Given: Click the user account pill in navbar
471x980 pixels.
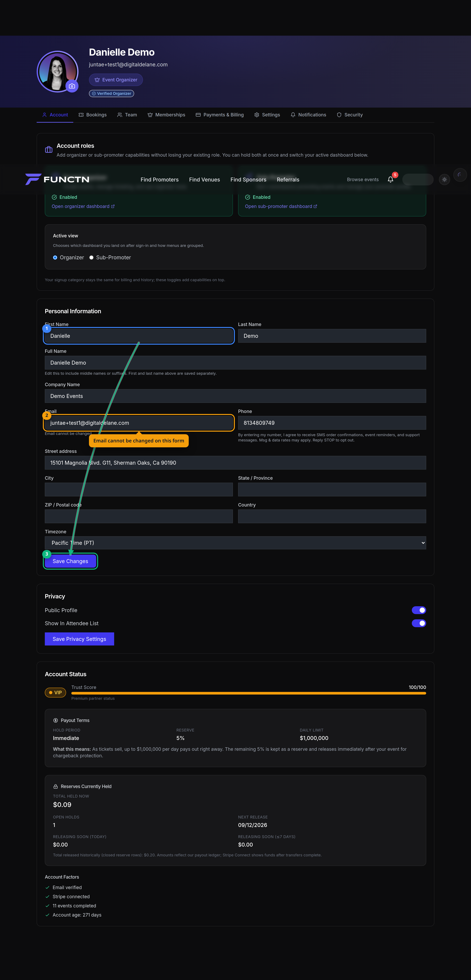Looking at the screenshot, I should 418,180.
